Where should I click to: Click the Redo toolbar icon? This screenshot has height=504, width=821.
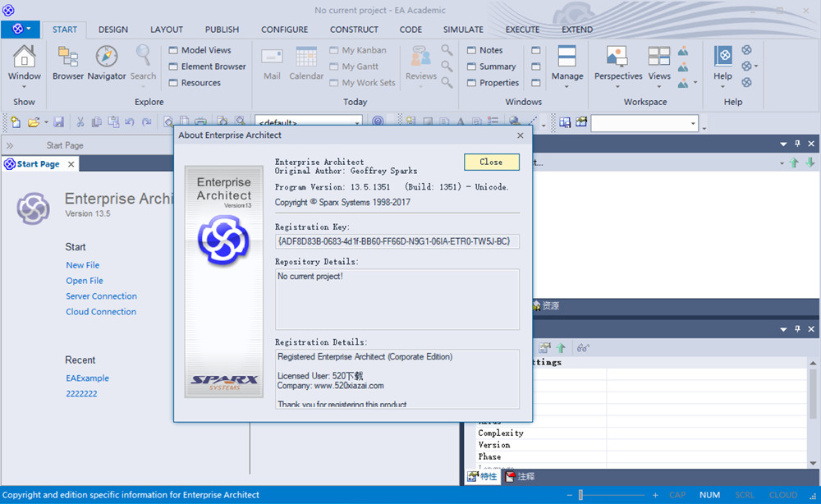[x=147, y=122]
